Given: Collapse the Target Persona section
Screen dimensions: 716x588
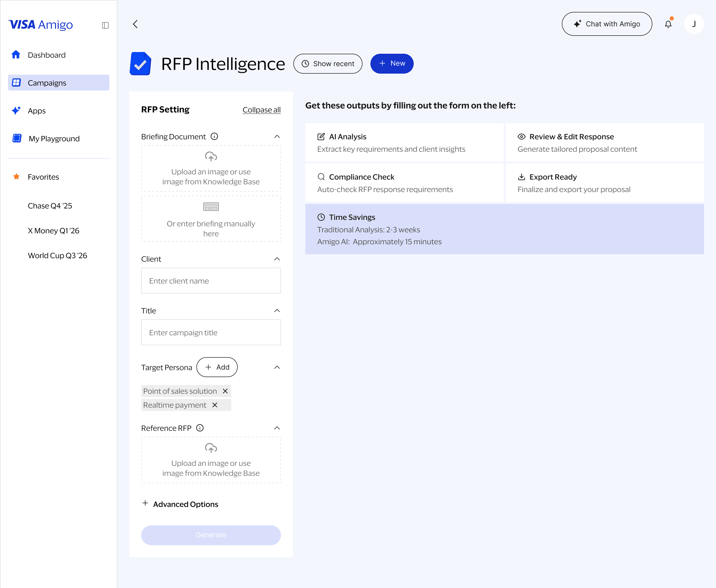Looking at the screenshot, I should click(277, 367).
